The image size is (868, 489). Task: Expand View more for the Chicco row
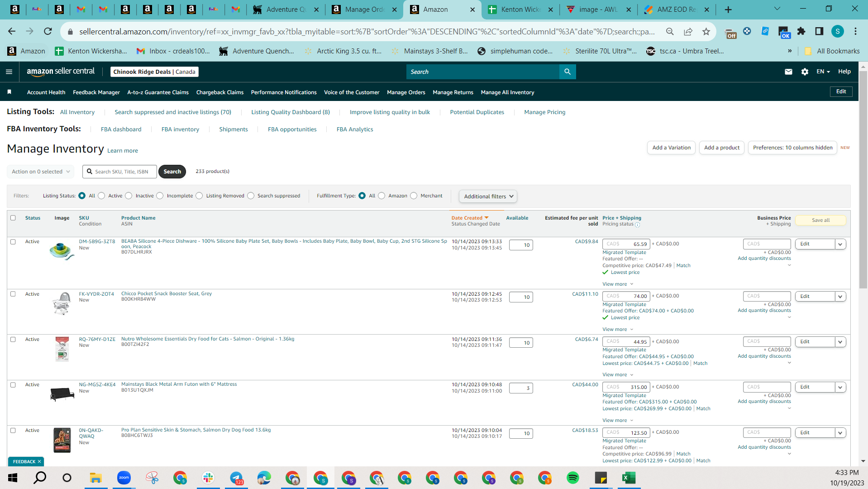click(618, 330)
